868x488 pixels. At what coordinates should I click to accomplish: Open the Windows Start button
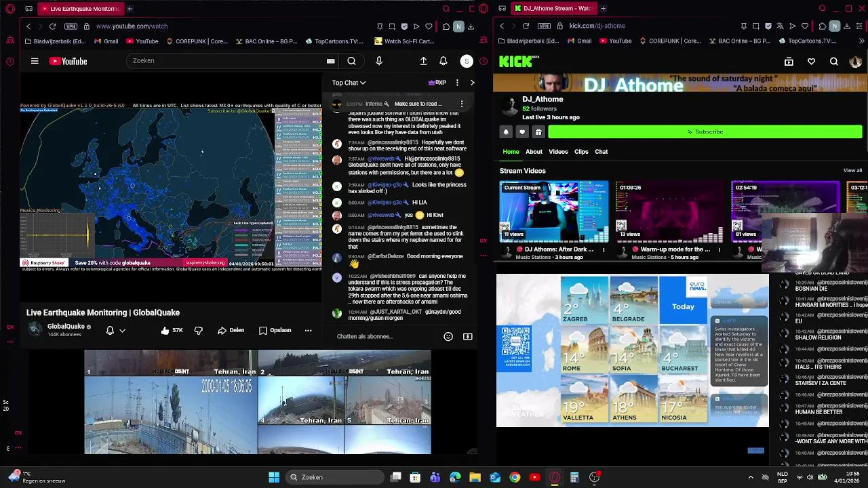click(274, 477)
